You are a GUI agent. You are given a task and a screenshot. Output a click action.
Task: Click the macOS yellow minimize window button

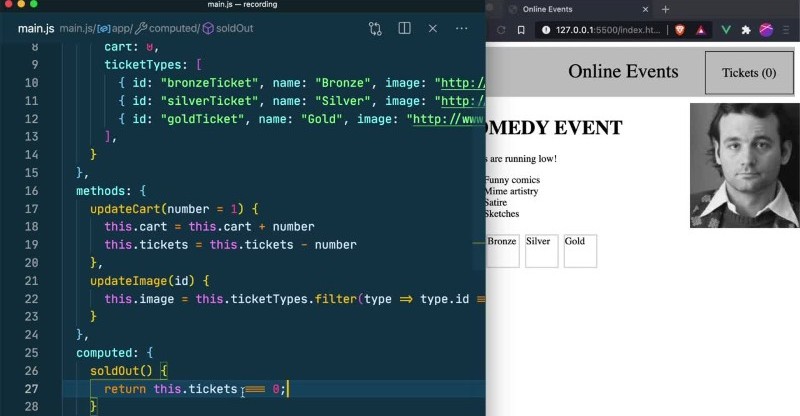[21, 4]
